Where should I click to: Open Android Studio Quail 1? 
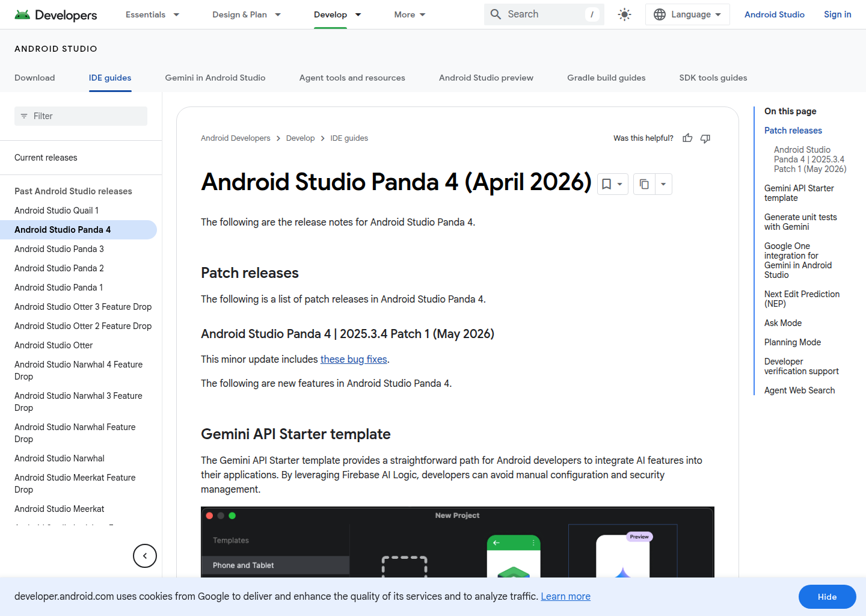(x=57, y=211)
